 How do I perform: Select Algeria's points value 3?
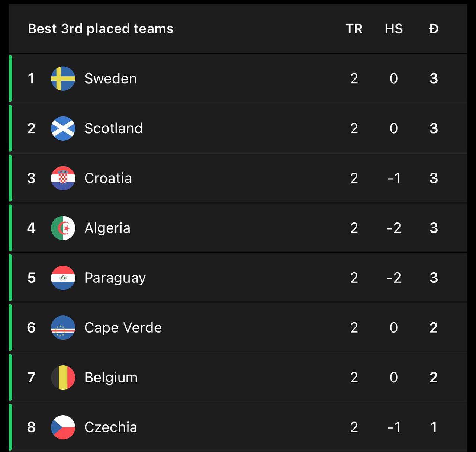[x=434, y=228]
